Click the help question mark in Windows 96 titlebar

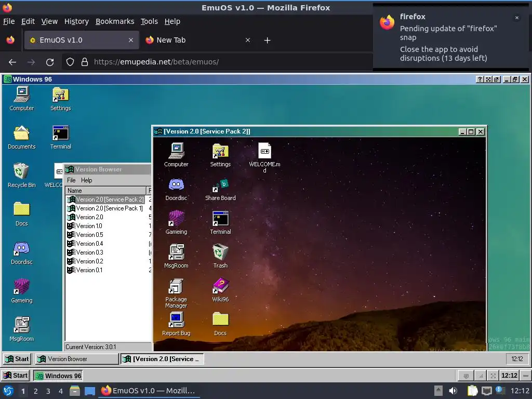pos(480,79)
